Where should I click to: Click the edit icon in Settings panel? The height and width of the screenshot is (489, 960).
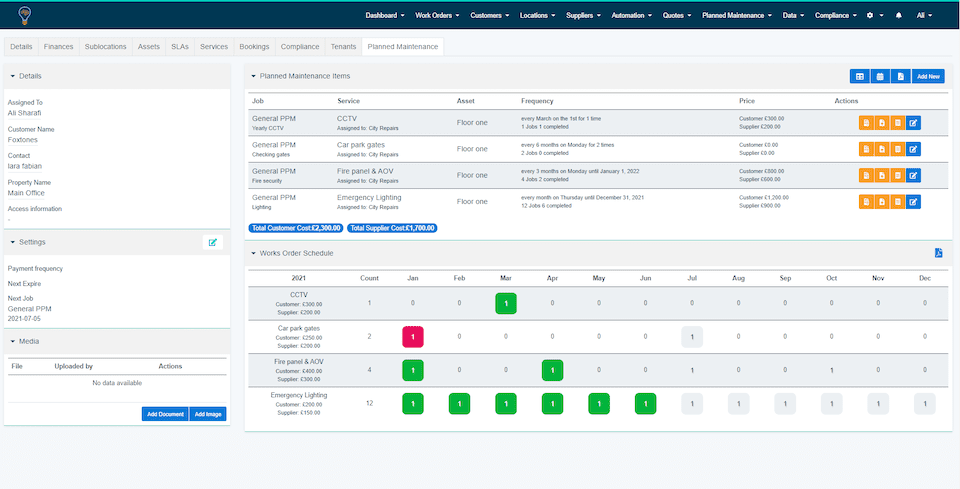point(212,242)
